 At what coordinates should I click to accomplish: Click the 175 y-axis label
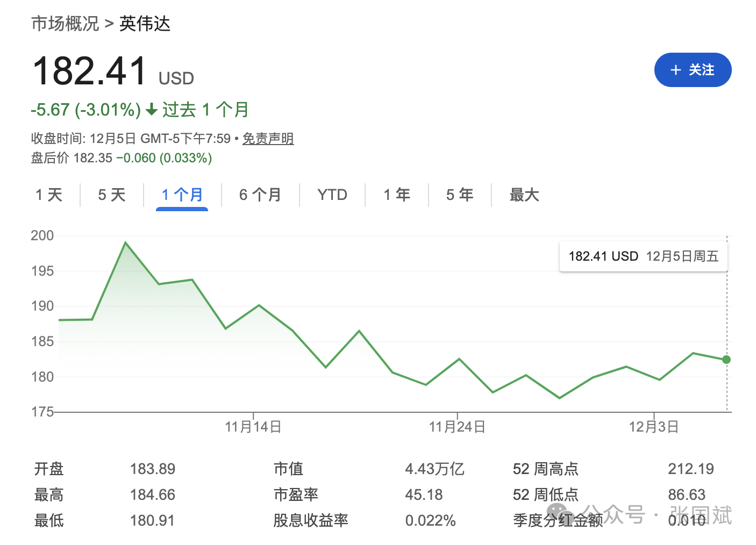(42, 412)
